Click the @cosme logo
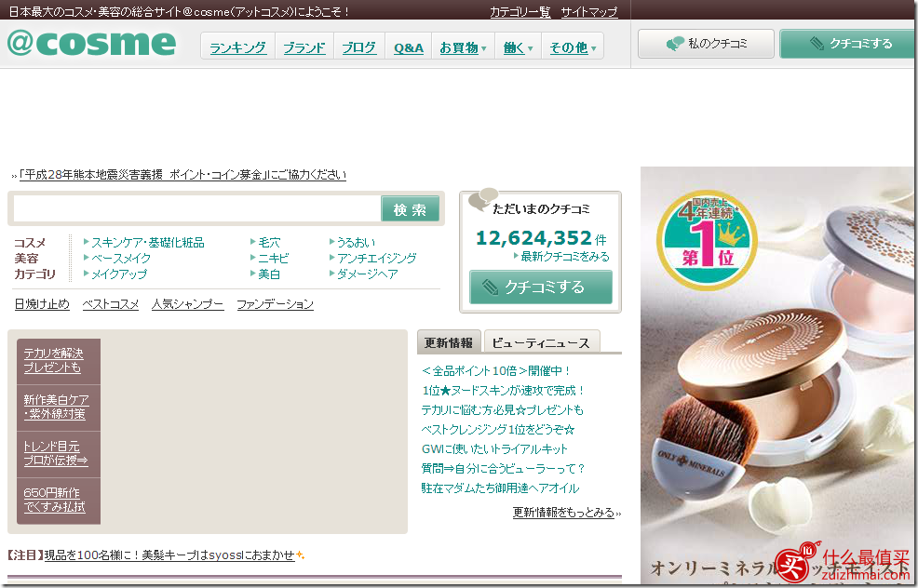The height and width of the screenshot is (588, 918). coord(91,42)
